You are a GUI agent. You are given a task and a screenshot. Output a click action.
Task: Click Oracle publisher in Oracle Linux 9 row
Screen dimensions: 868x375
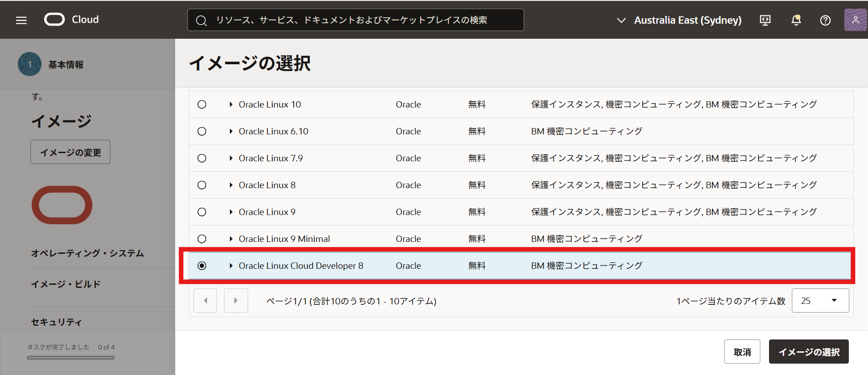[408, 212]
